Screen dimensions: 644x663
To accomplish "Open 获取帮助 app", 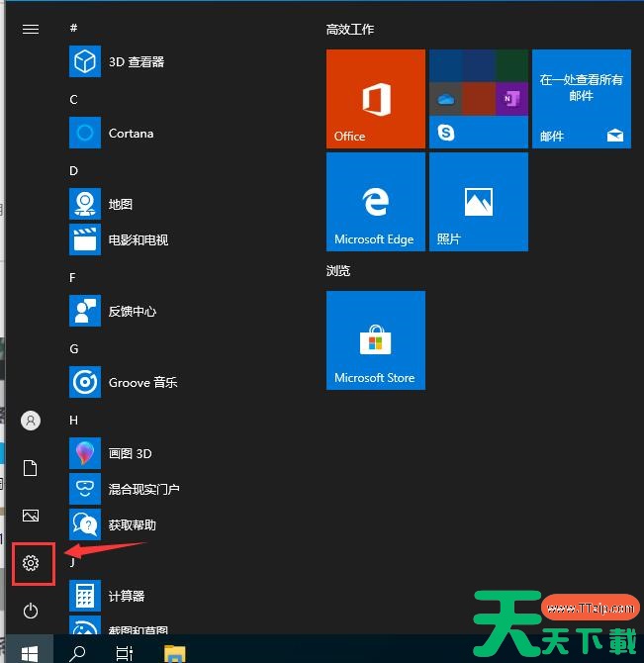I will 113,524.
